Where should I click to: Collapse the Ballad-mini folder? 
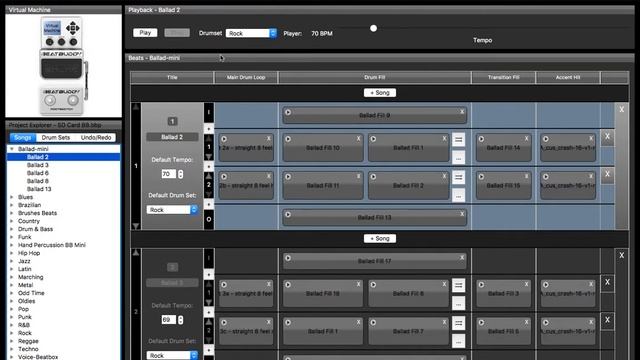(x=12, y=149)
